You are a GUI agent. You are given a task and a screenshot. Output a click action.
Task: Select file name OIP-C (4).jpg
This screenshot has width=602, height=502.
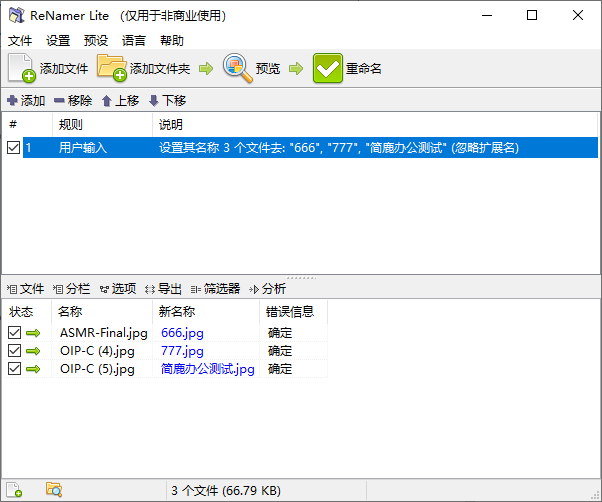(x=97, y=351)
